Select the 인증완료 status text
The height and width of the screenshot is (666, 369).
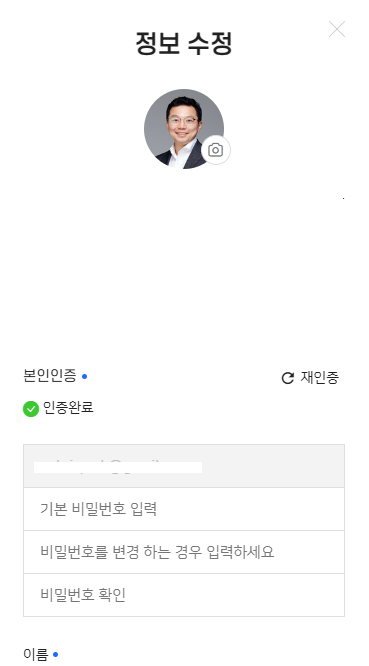coord(68,408)
